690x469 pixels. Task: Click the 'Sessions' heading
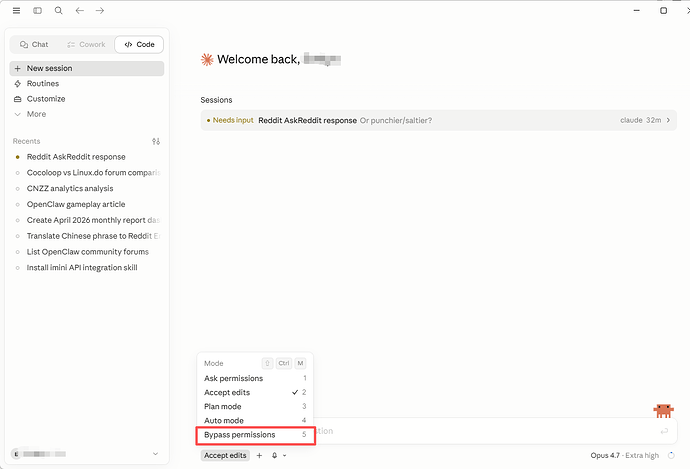(216, 100)
